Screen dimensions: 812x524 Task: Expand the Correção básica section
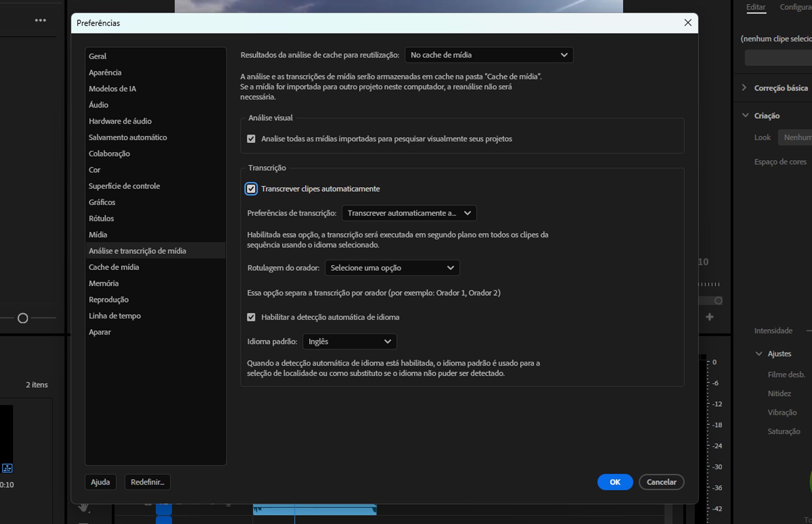(x=744, y=88)
